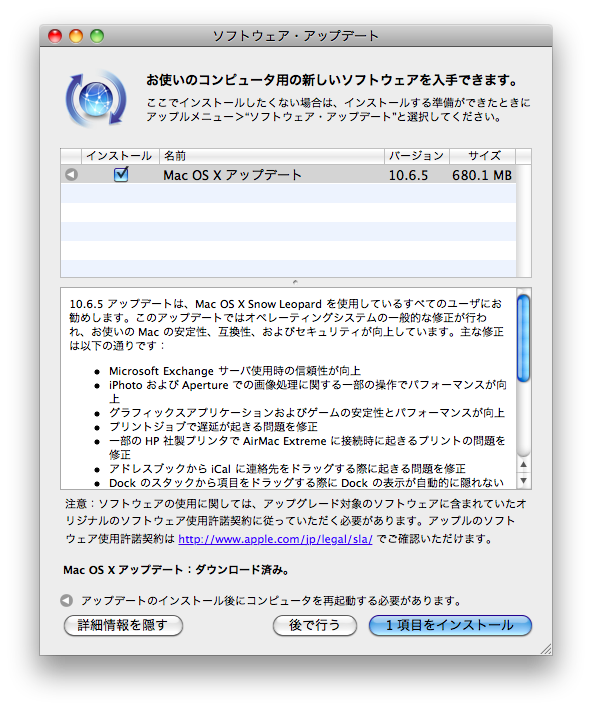Click the 後で行う button

[315, 625]
